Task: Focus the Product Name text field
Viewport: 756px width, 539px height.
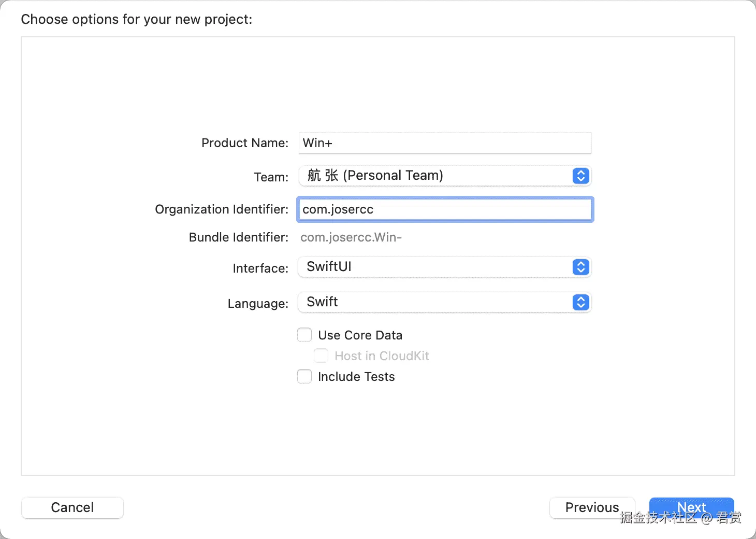Action: (x=444, y=143)
